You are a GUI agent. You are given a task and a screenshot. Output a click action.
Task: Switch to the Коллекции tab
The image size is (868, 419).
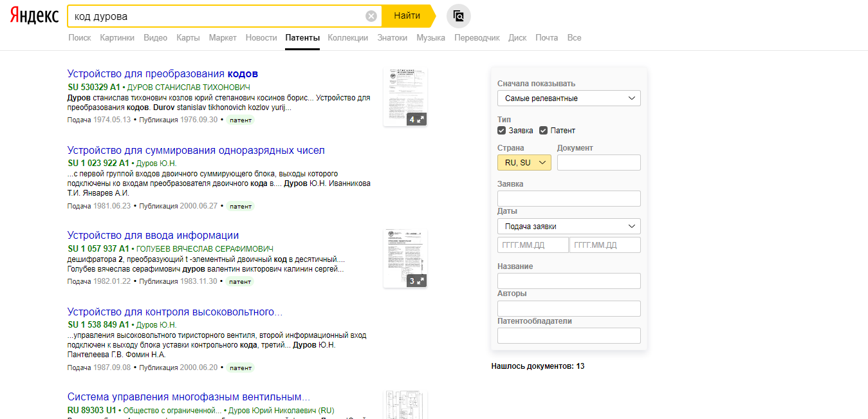(348, 38)
